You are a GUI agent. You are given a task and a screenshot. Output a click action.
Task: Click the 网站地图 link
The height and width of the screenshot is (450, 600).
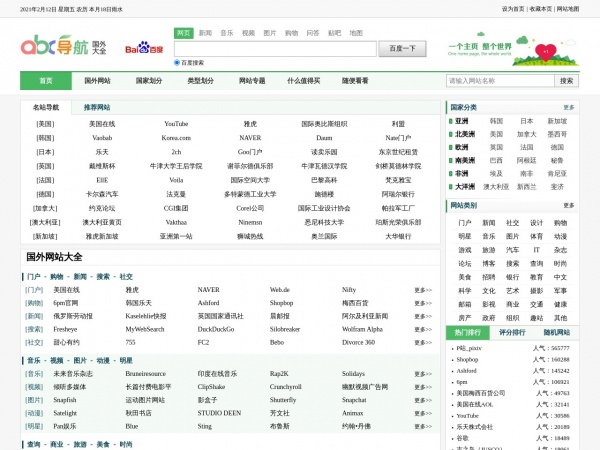point(568,9)
